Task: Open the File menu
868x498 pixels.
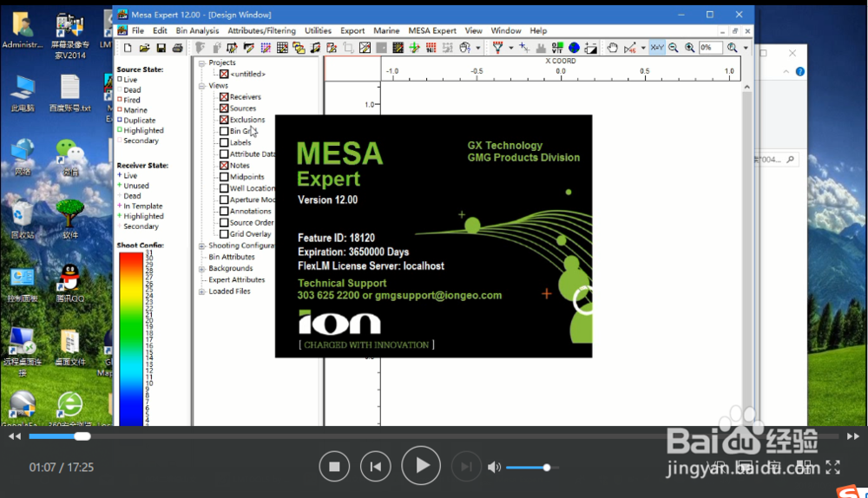Action: (x=138, y=30)
